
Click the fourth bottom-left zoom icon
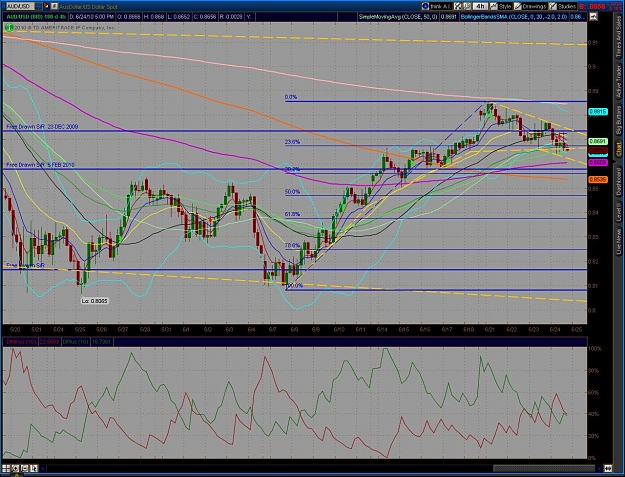pos(34,468)
